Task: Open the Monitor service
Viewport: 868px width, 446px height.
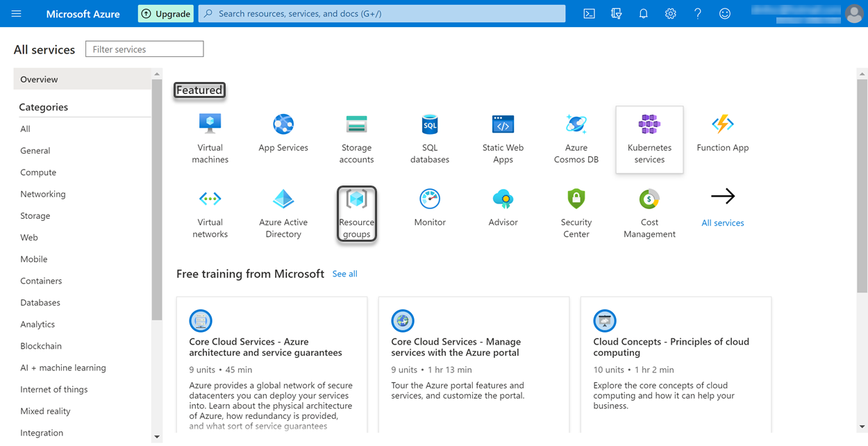Action: coord(430,208)
